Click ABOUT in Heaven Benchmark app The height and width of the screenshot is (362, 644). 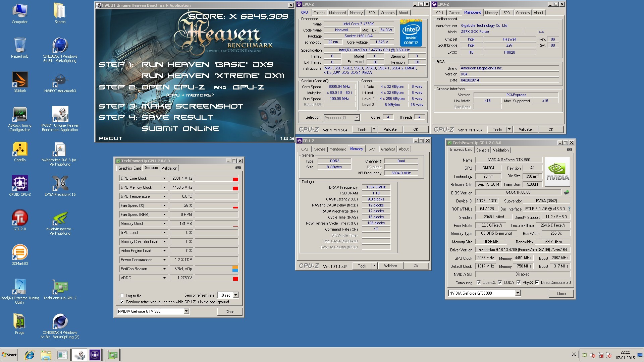click(110, 138)
